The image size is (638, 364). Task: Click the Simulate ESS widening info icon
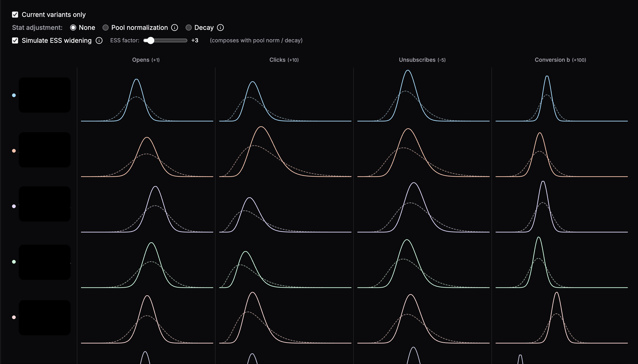point(99,40)
